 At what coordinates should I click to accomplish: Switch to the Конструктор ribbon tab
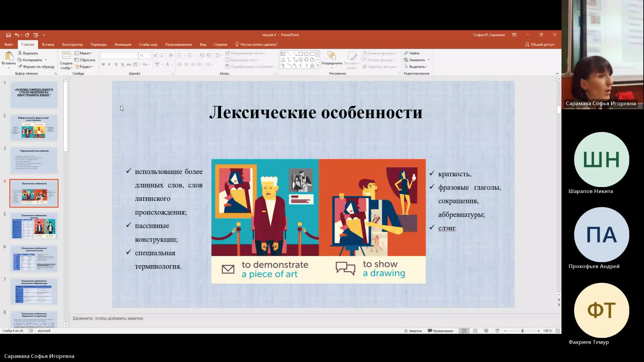point(72,44)
